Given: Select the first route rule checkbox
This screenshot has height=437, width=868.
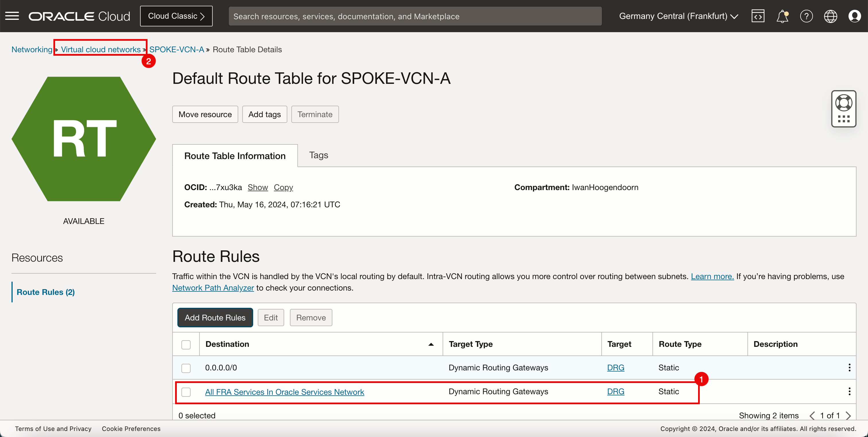Looking at the screenshot, I should point(186,368).
